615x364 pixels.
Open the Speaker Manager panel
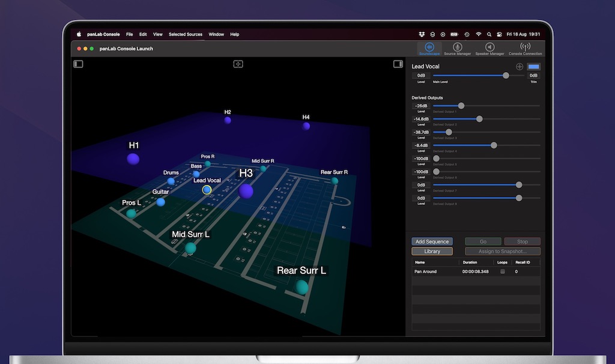[489, 47]
